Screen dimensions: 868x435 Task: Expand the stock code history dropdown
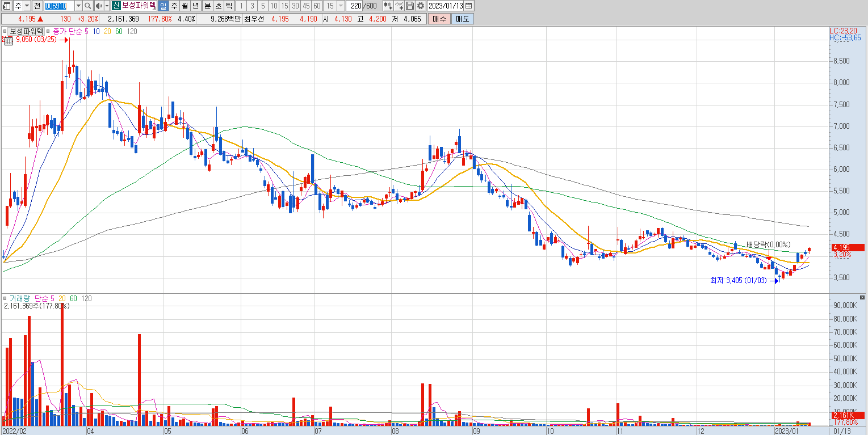pyautogui.click(x=78, y=6)
